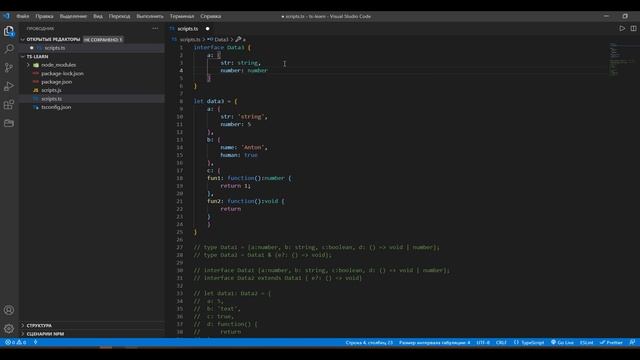Screen dimensions: 640x360
Task: Open the Source Control view
Action: 9,67
